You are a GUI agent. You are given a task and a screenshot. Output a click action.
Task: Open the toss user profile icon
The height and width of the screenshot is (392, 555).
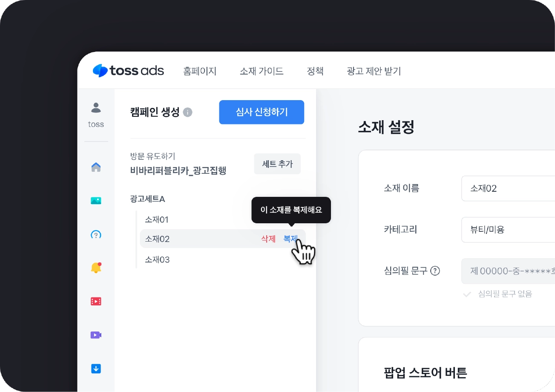click(x=96, y=107)
